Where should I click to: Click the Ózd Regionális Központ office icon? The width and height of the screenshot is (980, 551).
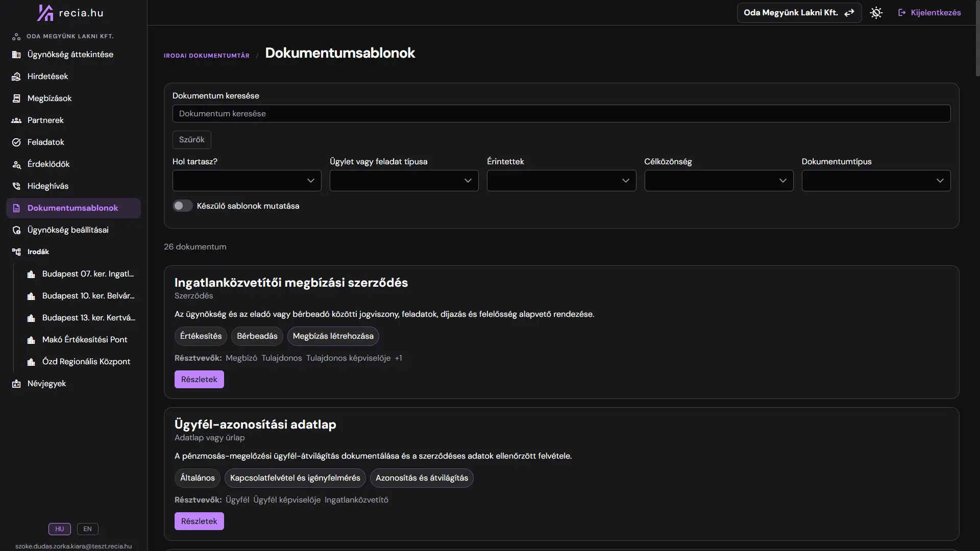[x=31, y=362]
